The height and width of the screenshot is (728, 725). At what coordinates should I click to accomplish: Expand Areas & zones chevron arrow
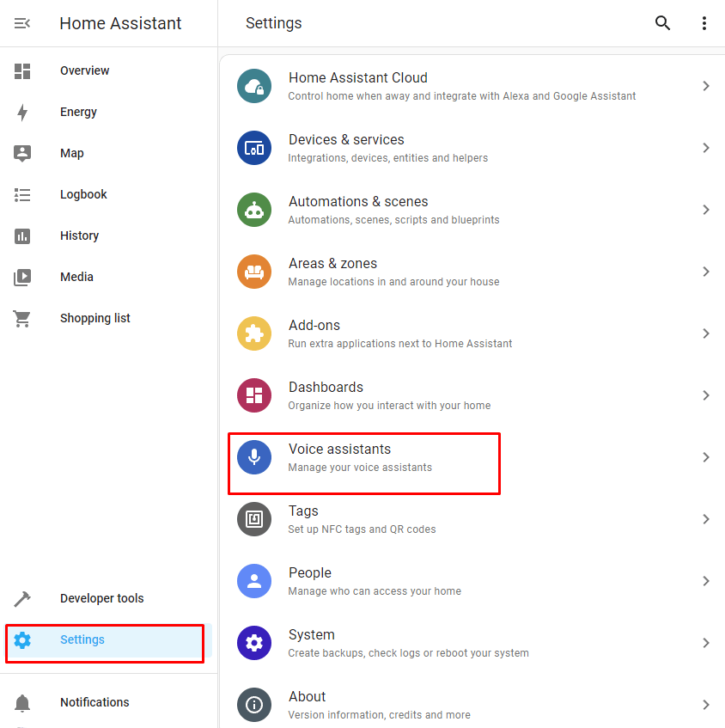click(x=706, y=272)
